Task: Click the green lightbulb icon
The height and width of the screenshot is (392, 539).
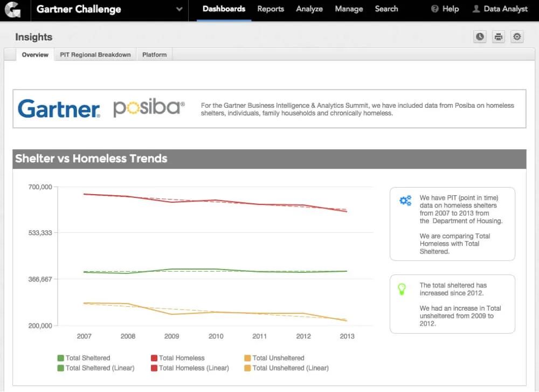Action: pyautogui.click(x=402, y=289)
